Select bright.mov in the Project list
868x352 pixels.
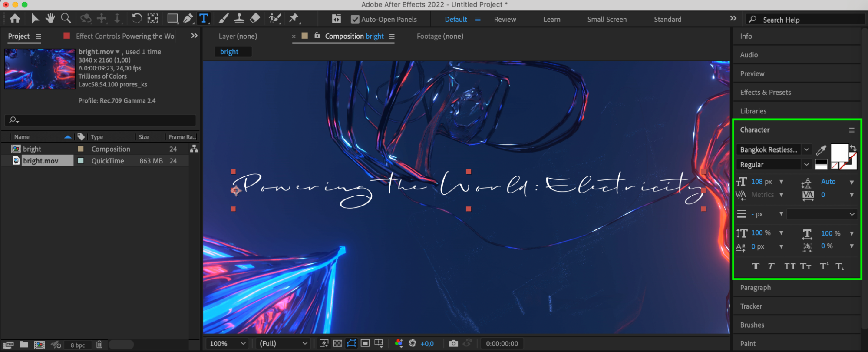click(40, 161)
